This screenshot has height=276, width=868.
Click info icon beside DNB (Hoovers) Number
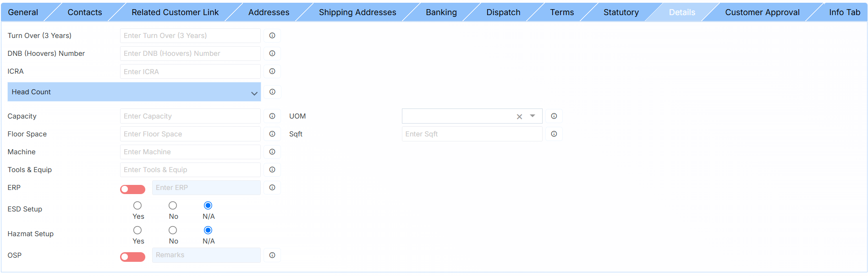[272, 54]
